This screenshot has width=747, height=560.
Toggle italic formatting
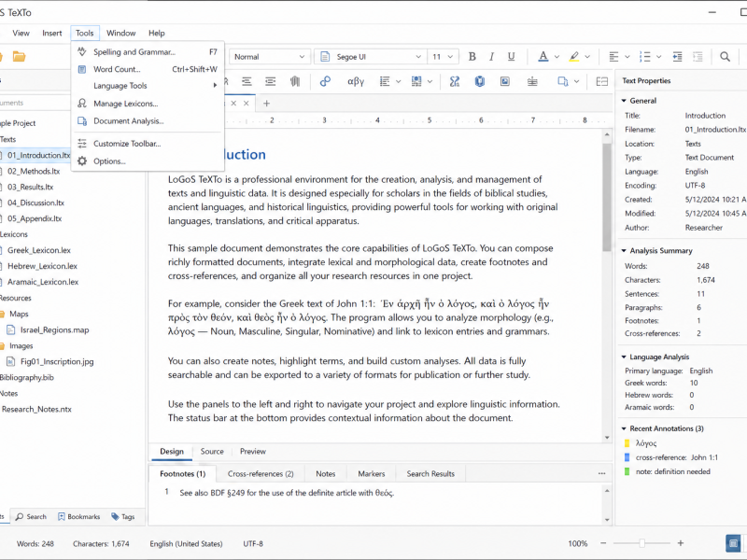point(492,57)
